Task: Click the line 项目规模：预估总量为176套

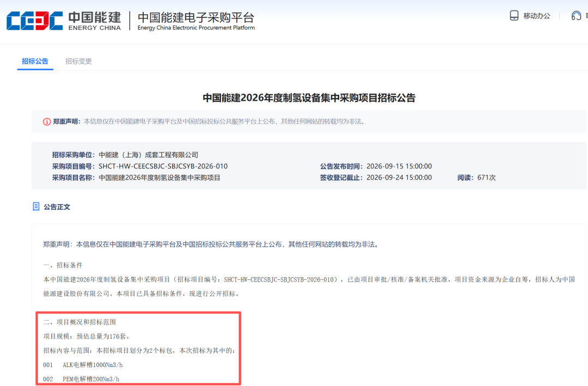Action: click(x=87, y=336)
